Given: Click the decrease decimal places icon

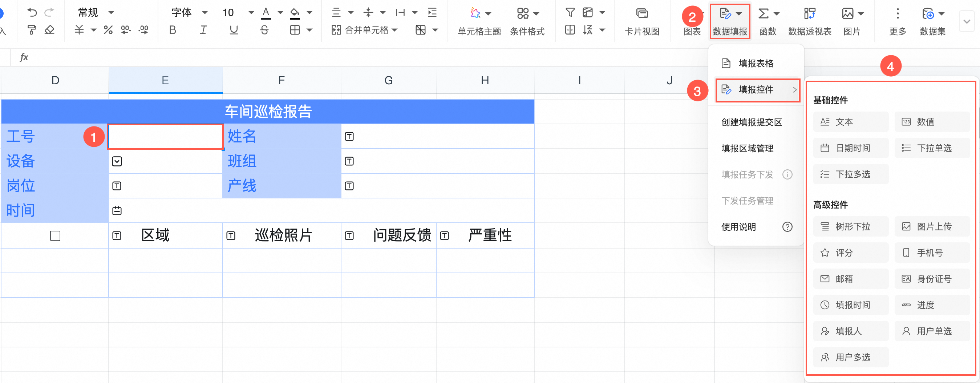Looking at the screenshot, I should pyautogui.click(x=126, y=30).
